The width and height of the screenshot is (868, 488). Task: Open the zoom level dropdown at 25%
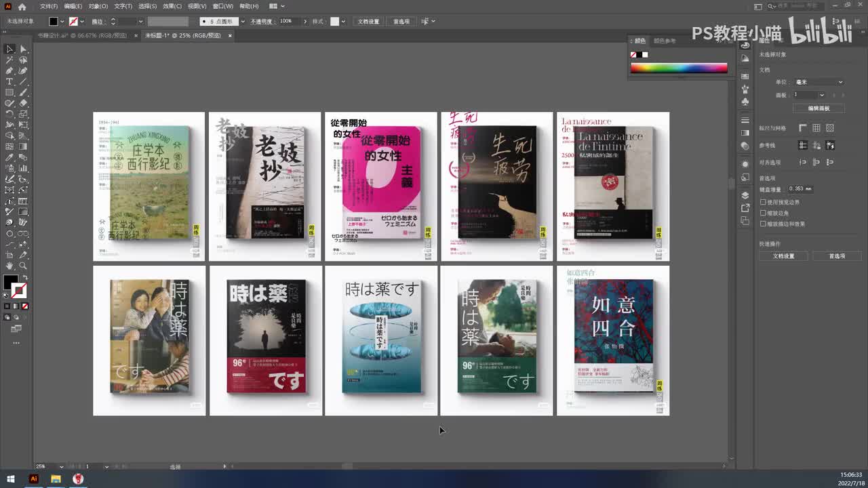point(61,466)
